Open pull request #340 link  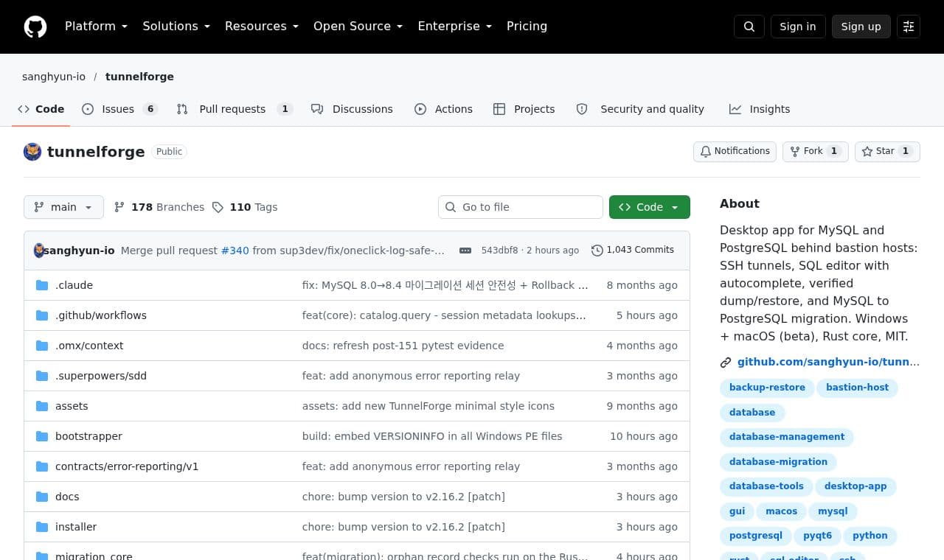click(235, 251)
